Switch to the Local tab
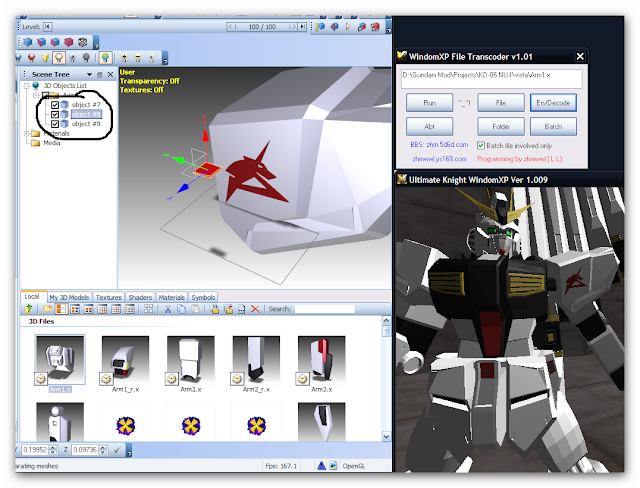640x488 pixels. tap(32, 297)
